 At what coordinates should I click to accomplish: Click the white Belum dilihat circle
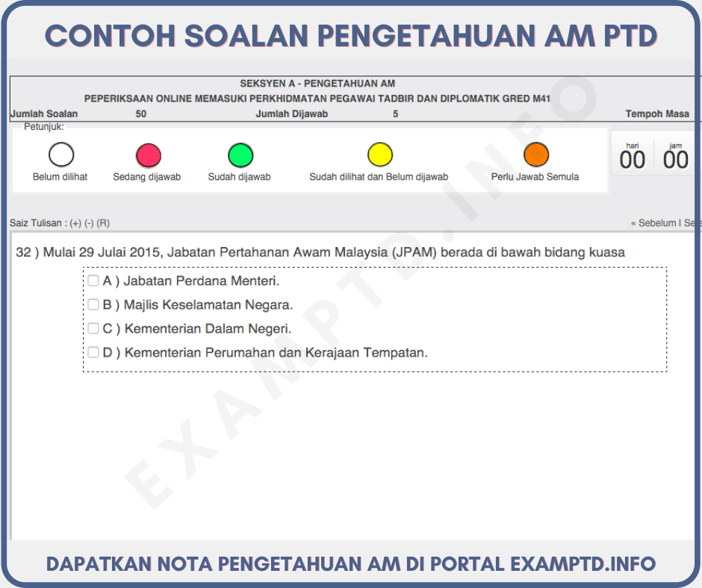(61, 154)
